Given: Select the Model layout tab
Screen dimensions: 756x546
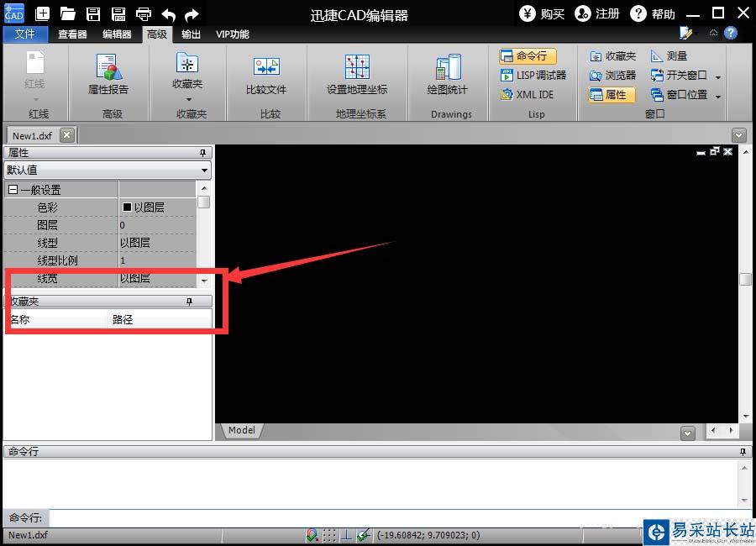Looking at the screenshot, I should pos(242,430).
